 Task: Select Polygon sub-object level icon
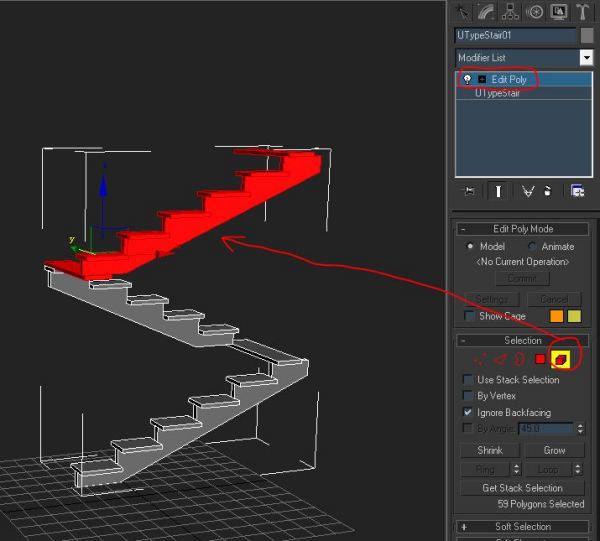coord(540,359)
